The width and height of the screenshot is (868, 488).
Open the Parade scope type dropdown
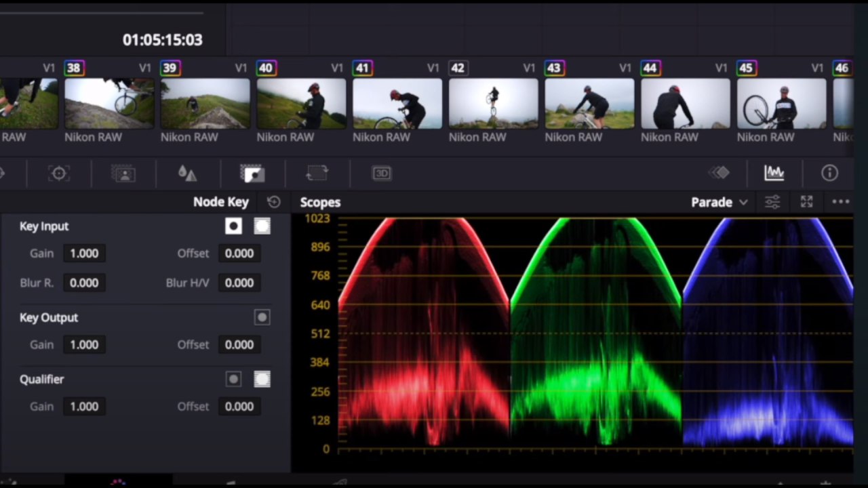pyautogui.click(x=719, y=202)
